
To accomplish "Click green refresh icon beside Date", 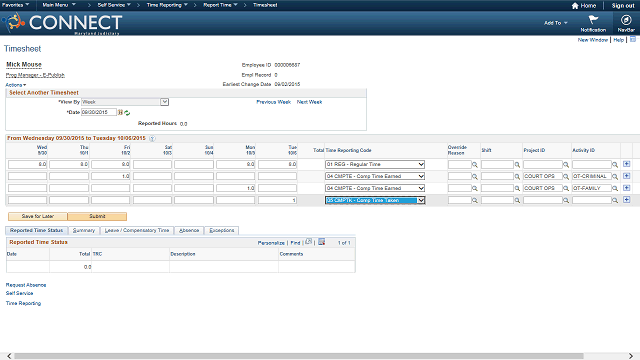I will tap(127, 113).
